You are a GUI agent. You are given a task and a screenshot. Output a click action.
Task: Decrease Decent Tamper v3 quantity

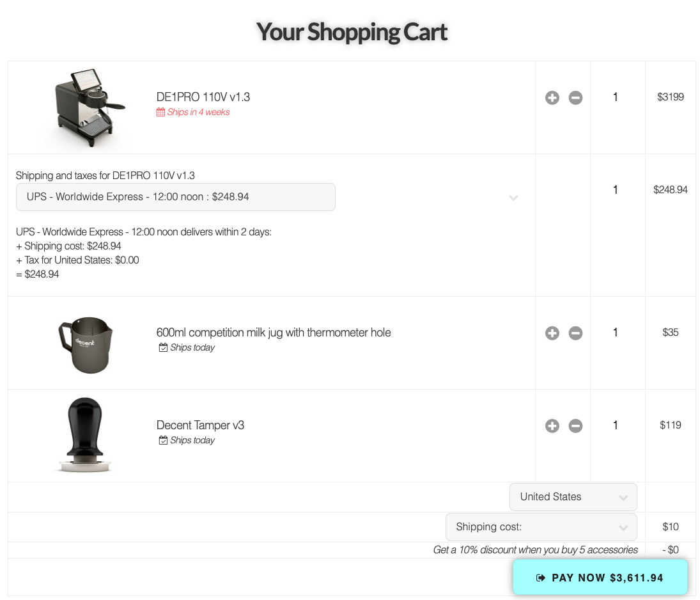[x=575, y=426]
